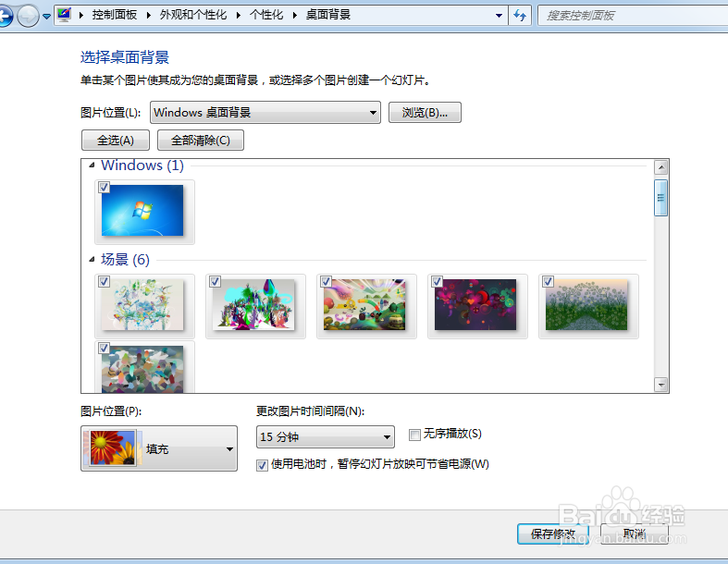Expand the arrow after 外观和个性化 breadcrumb

tap(239, 16)
